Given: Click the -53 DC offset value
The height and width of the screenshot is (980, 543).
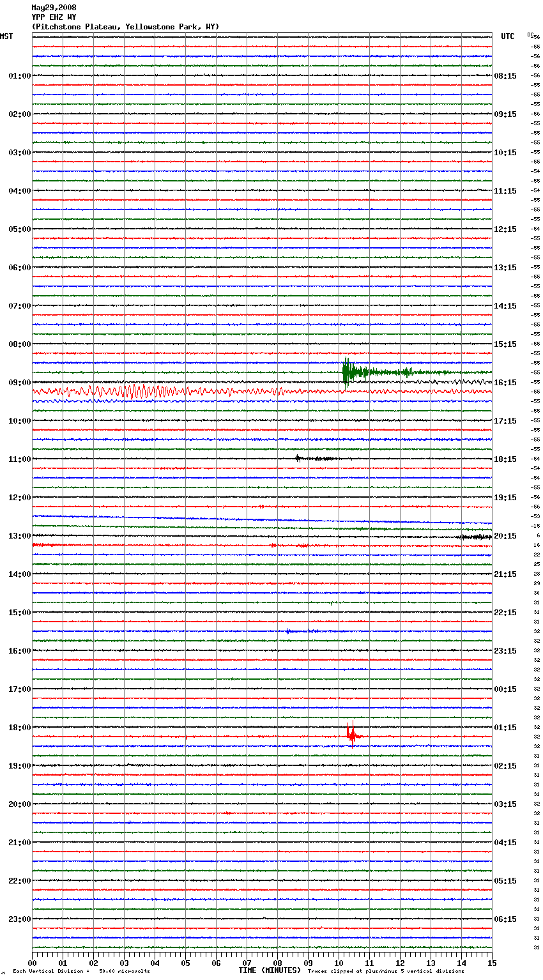Looking at the screenshot, I should [x=535, y=517].
